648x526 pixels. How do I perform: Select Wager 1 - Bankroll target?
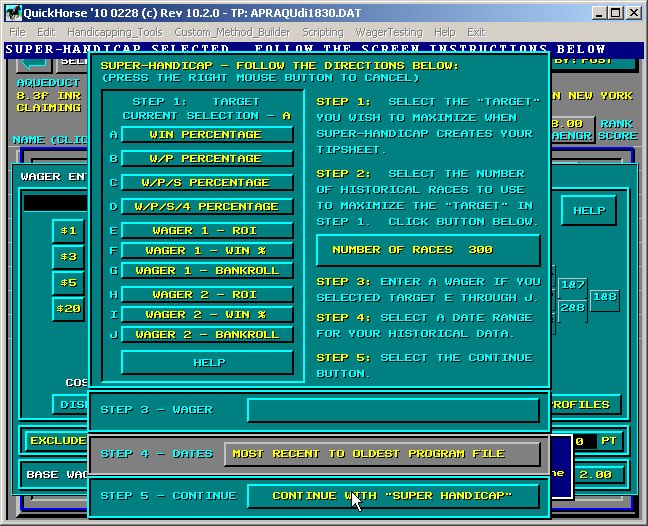point(207,270)
